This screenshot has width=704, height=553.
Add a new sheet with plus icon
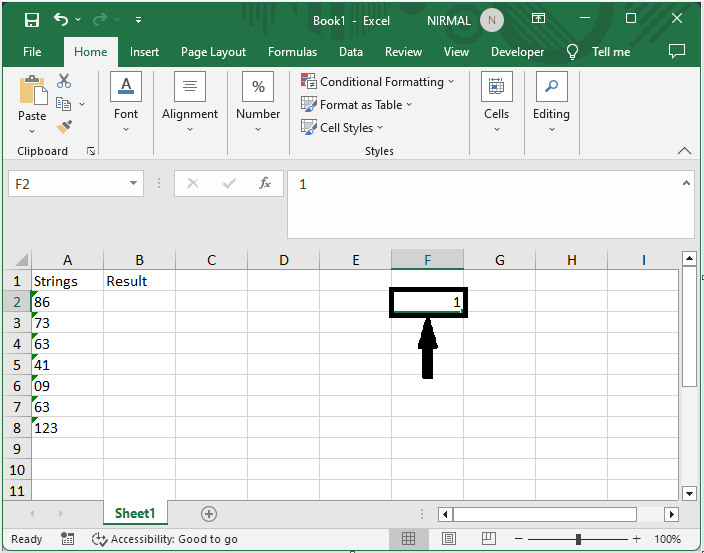(209, 514)
